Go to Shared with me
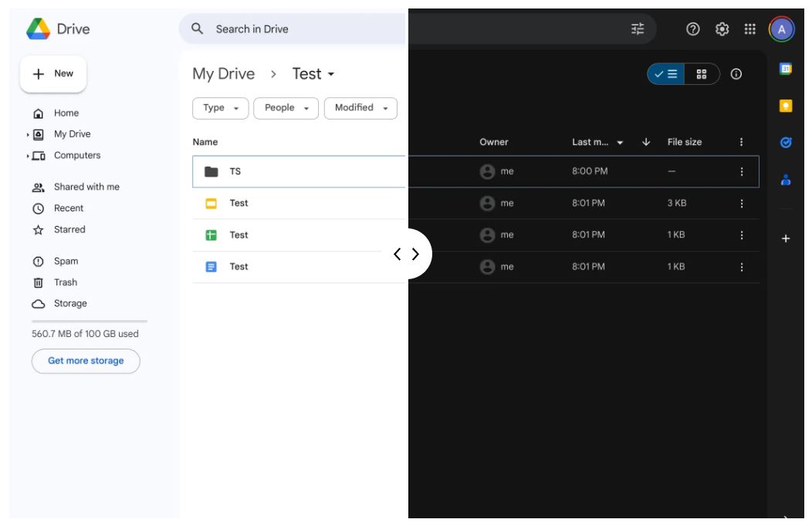The image size is (812, 526). tap(86, 187)
